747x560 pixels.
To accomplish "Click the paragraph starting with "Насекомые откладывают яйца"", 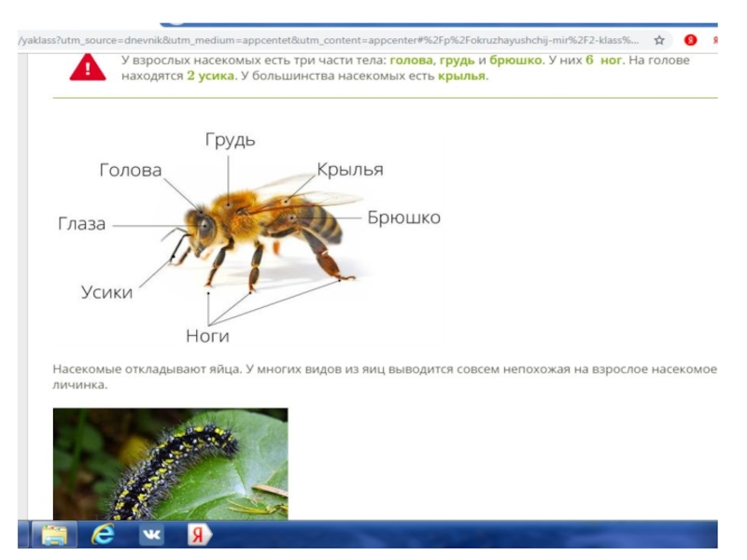I will [x=385, y=377].
